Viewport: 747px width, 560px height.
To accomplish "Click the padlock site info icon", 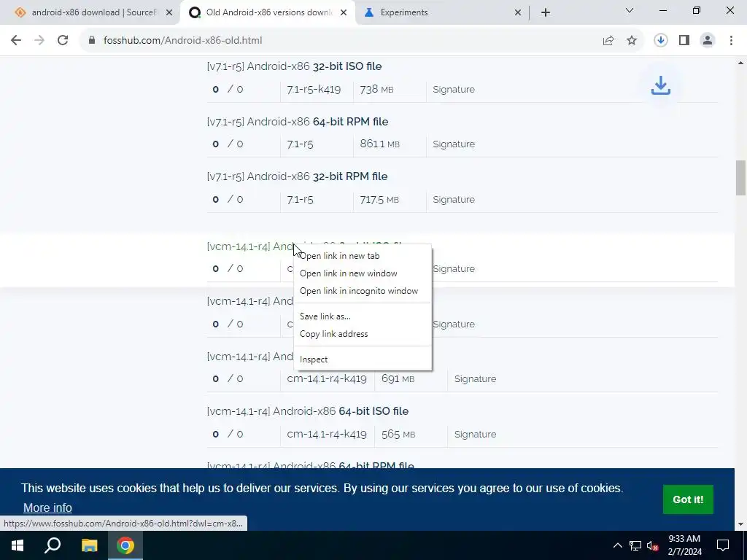I will click(x=92, y=41).
